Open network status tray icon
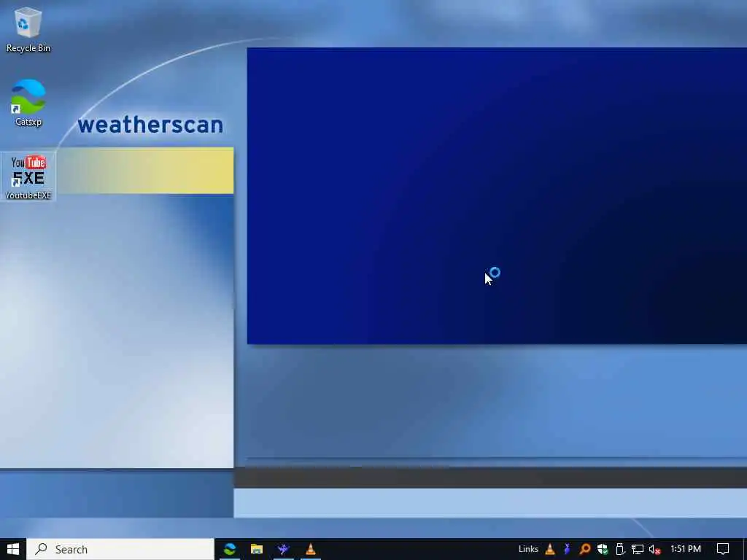 pyautogui.click(x=638, y=549)
